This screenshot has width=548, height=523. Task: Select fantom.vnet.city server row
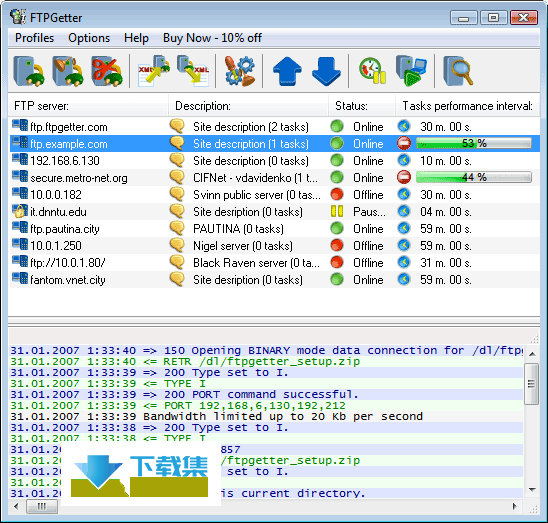(x=275, y=280)
